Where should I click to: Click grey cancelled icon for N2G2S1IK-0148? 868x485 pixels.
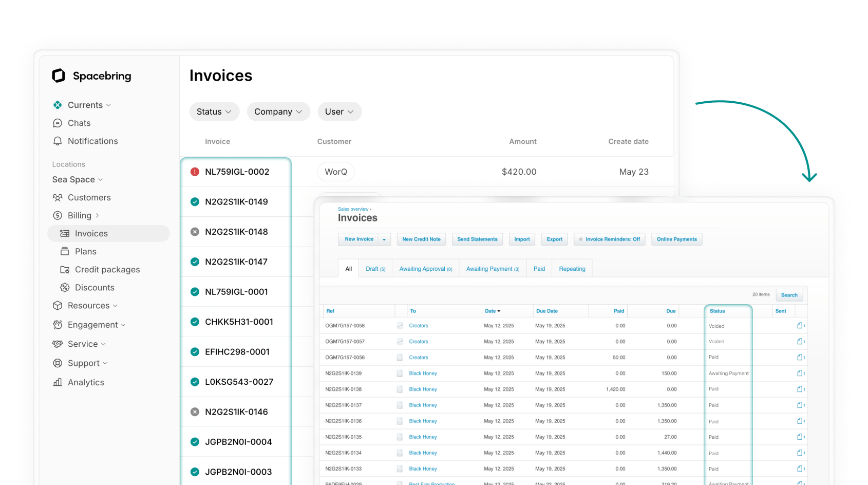point(195,232)
